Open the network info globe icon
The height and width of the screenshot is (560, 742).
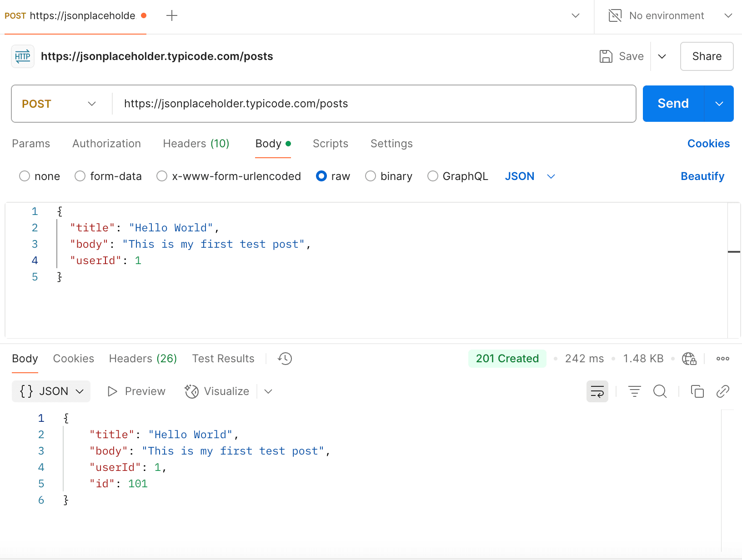coord(689,359)
